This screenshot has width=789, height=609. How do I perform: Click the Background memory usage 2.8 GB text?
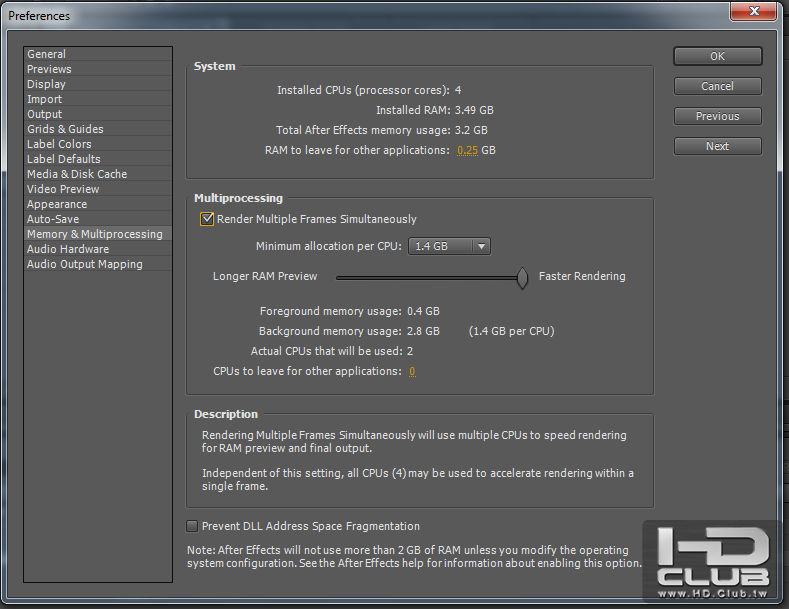point(349,331)
